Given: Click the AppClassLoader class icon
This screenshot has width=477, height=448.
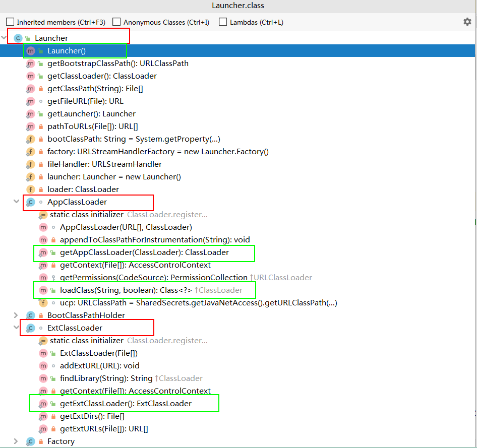Looking at the screenshot, I should (30, 202).
